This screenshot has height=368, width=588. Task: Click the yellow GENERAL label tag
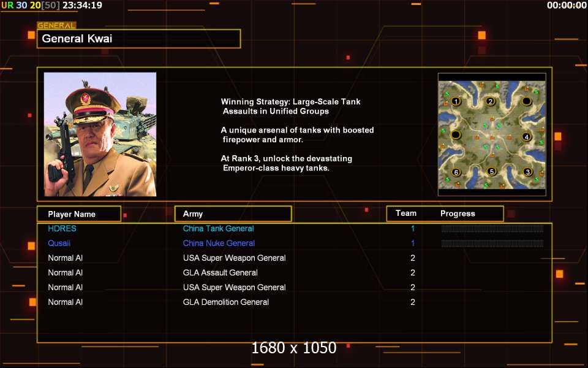coord(56,26)
